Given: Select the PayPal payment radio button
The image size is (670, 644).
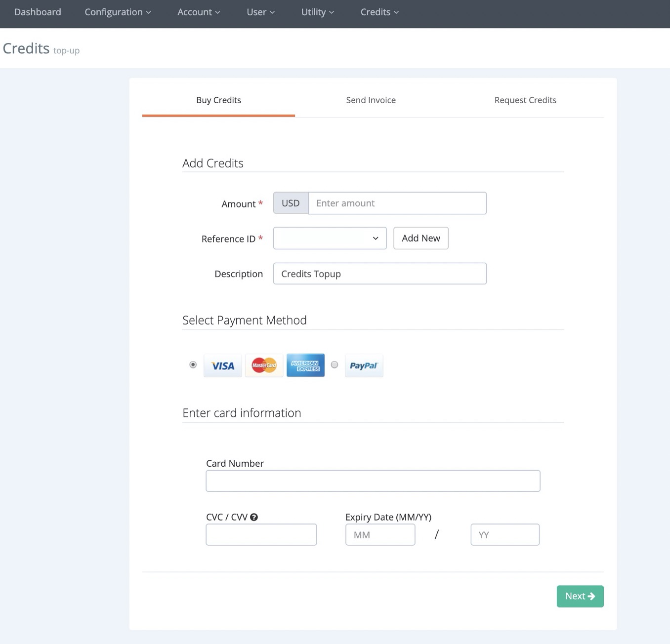Looking at the screenshot, I should [x=335, y=364].
